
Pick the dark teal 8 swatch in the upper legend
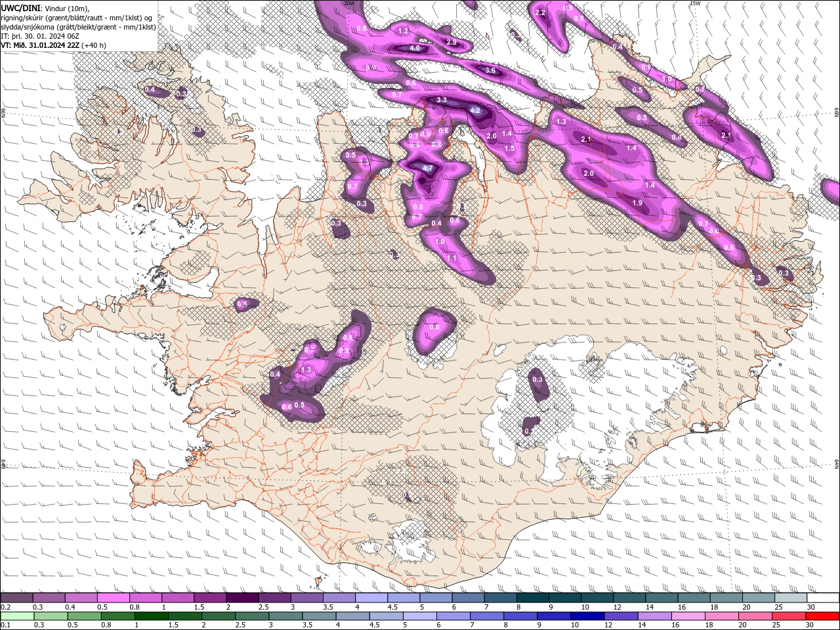[x=533, y=598]
